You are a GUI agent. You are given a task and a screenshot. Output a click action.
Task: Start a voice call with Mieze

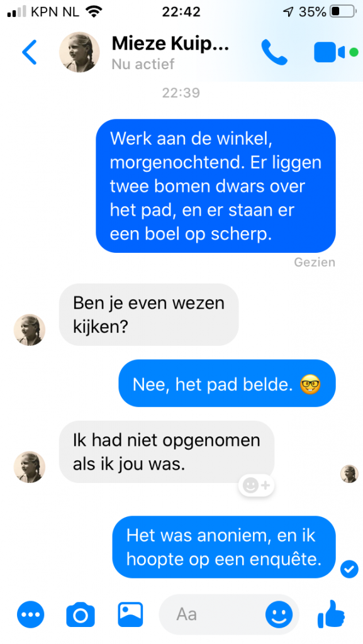coord(274,52)
